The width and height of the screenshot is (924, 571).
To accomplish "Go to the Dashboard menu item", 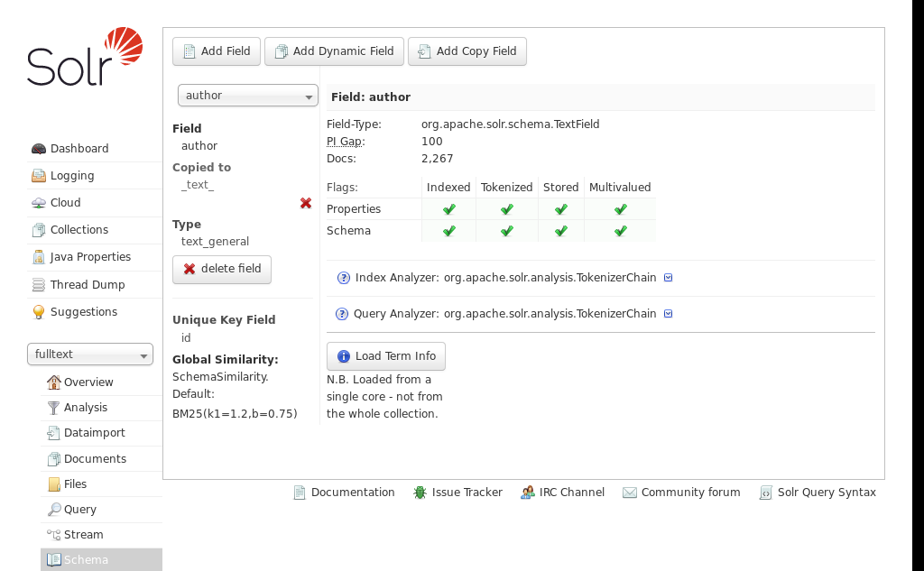I will pos(79,149).
